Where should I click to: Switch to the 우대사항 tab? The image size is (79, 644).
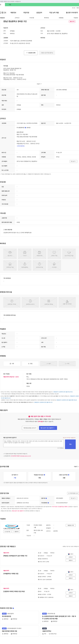point(32,18)
